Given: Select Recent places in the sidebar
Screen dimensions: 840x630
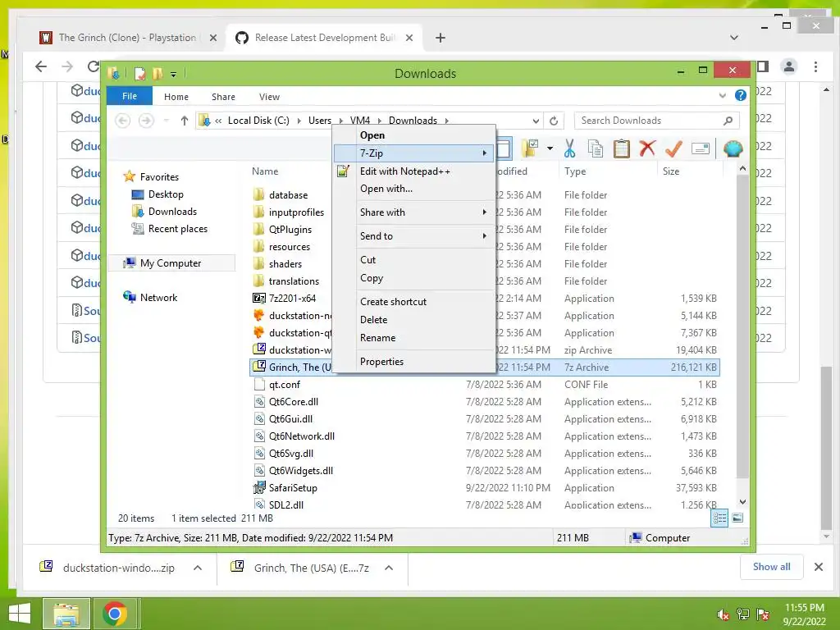Looking at the screenshot, I should 178,229.
